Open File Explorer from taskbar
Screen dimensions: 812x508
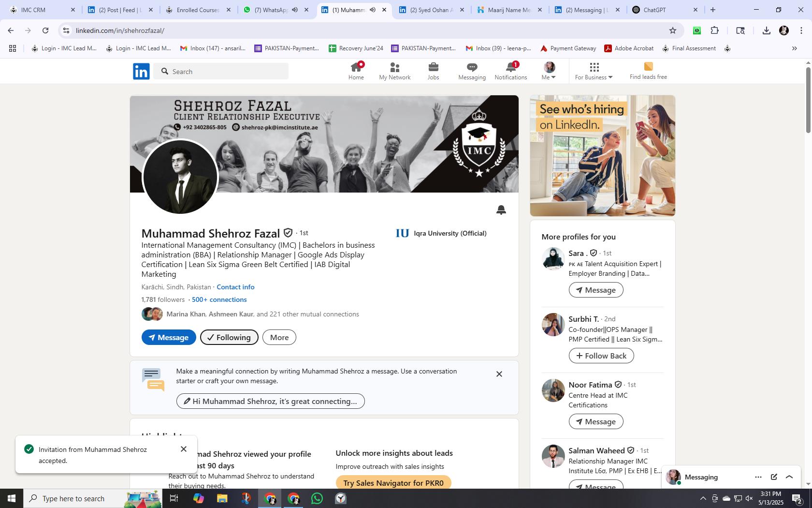[222, 498]
